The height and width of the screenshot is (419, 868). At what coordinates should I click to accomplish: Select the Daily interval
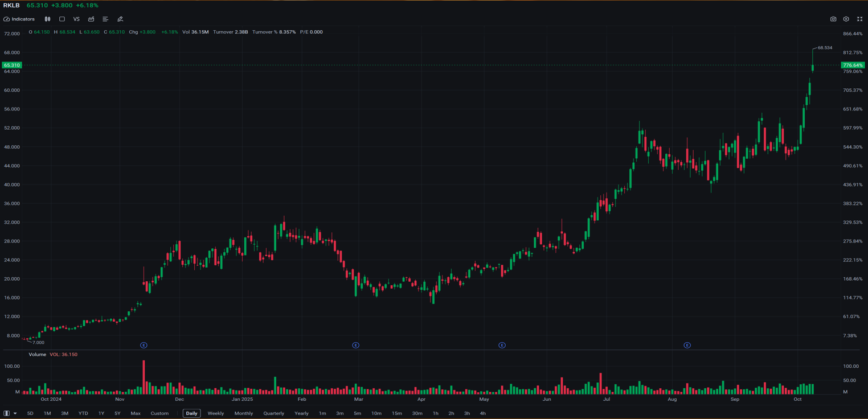point(191,413)
